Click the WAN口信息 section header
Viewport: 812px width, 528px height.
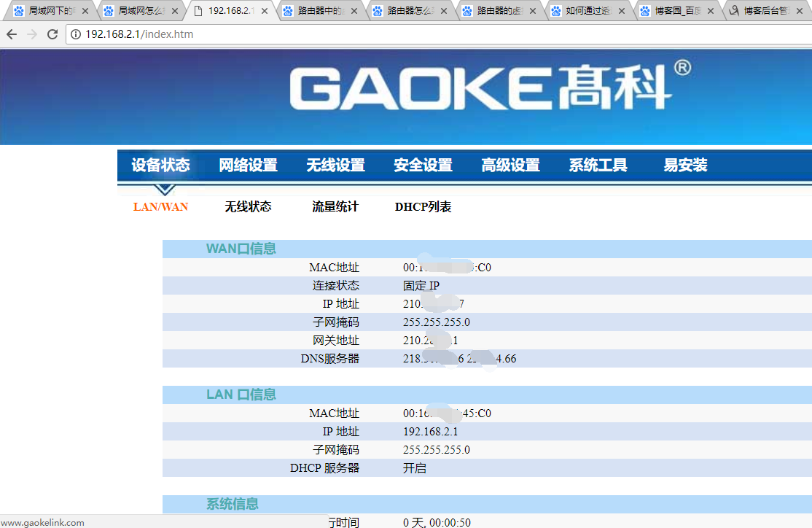(241, 249)
